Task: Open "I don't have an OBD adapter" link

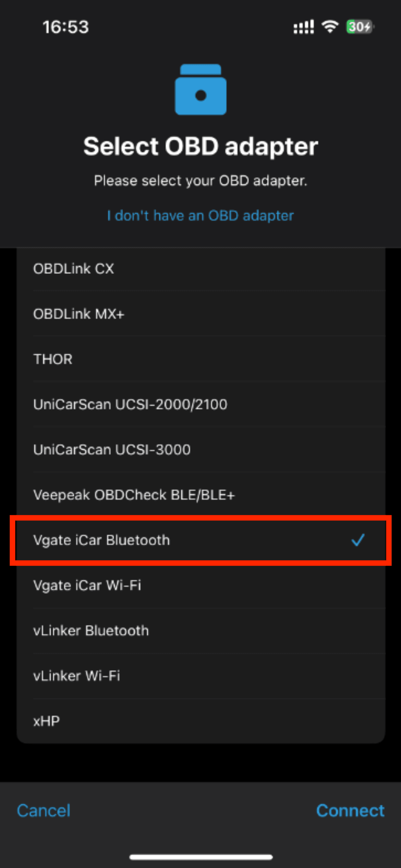Action: (200, 216)
